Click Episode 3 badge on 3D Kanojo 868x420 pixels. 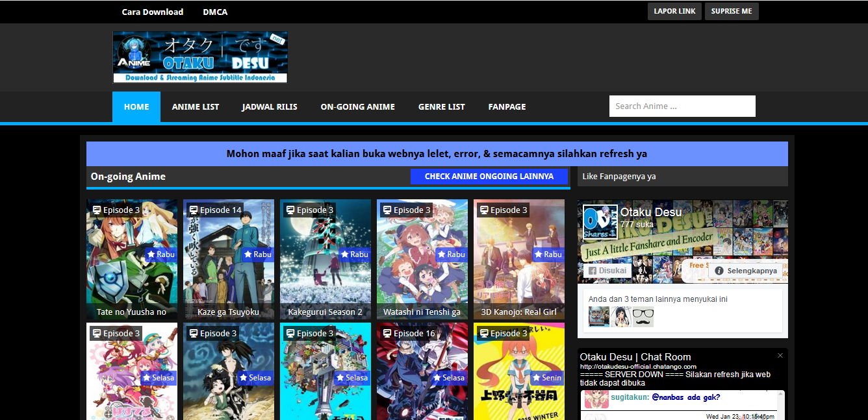coord(503,210)
